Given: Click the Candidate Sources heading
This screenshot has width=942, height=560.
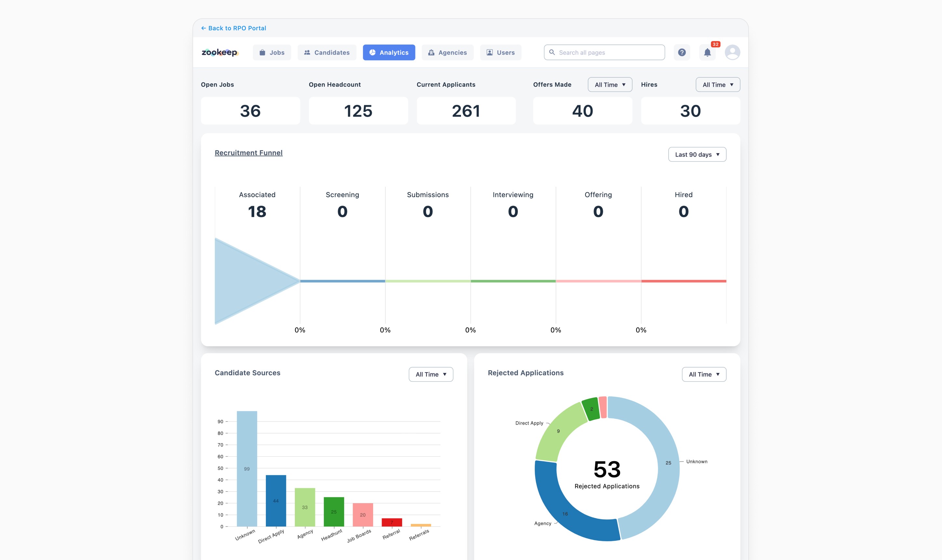Looking at the screenshot, I should coord(248,373).
